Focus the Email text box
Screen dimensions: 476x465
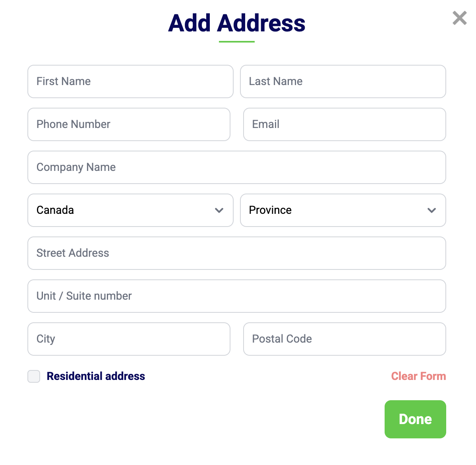click(344, 124)
